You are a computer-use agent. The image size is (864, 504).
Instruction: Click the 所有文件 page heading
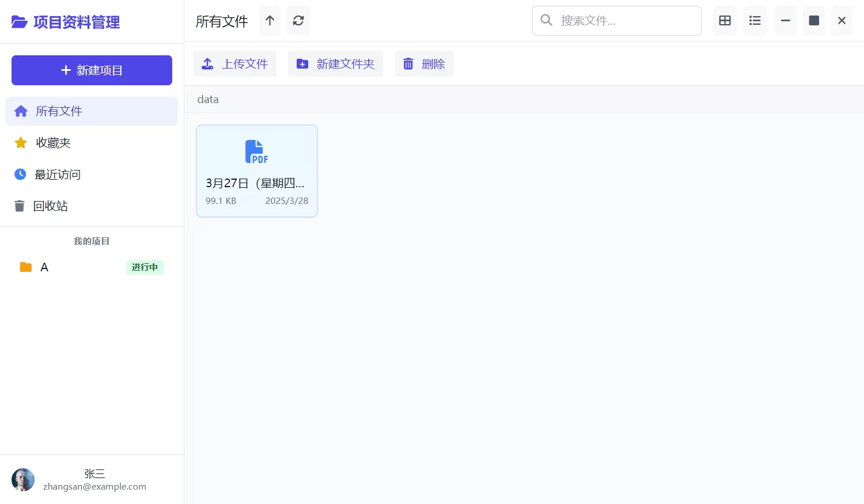pos(222,21)
